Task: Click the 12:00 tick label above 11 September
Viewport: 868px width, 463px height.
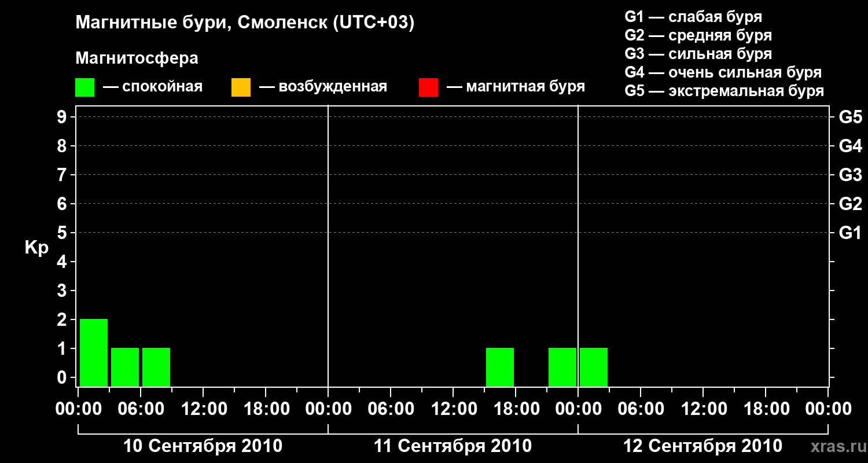Action: point(453,409)
